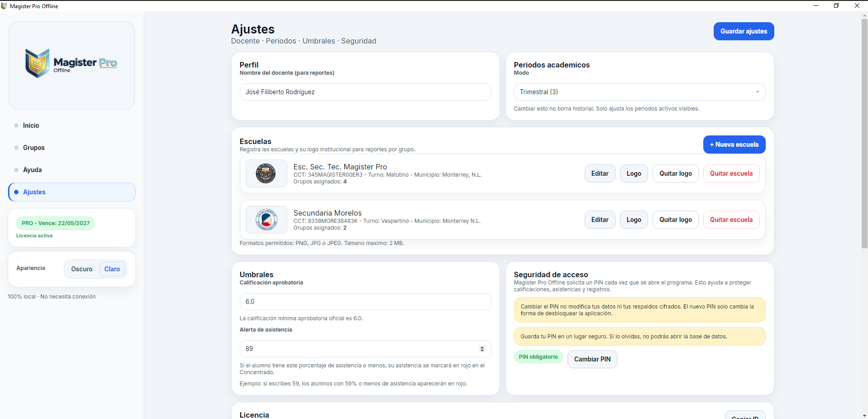Click the scrollbar down arrow
This screenshot has height=419, width=868.
pos(864,415)
